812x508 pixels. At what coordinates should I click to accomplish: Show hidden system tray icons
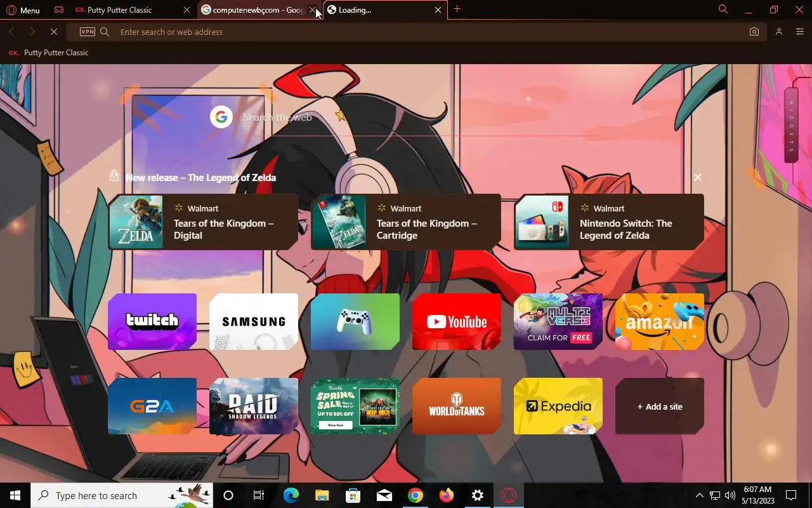(699, 495)
